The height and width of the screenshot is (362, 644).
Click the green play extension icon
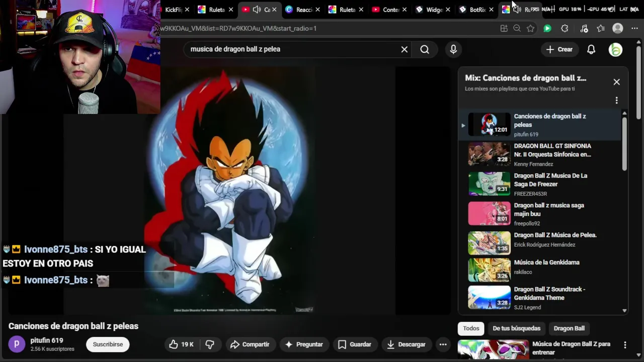tap(547, 29)
